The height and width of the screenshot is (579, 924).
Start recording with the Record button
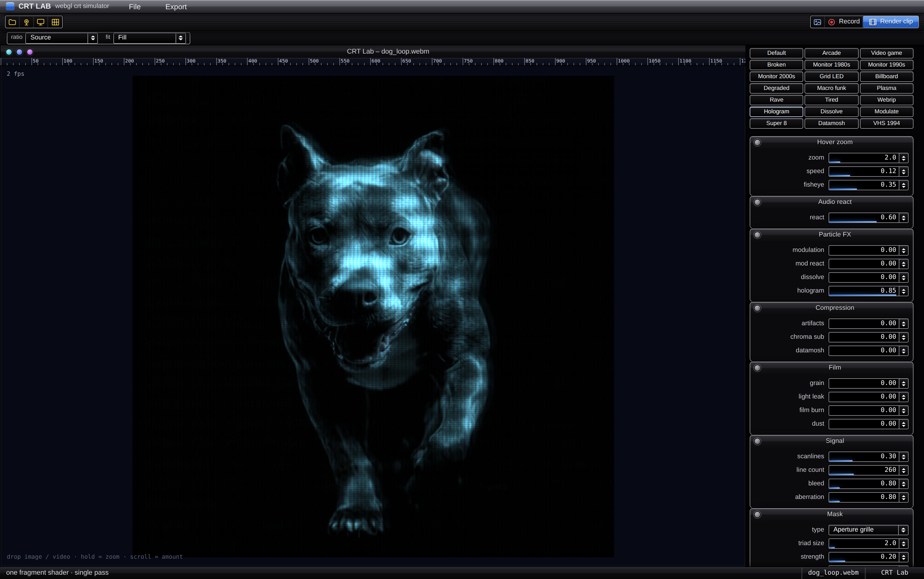[x=844, y=22]
